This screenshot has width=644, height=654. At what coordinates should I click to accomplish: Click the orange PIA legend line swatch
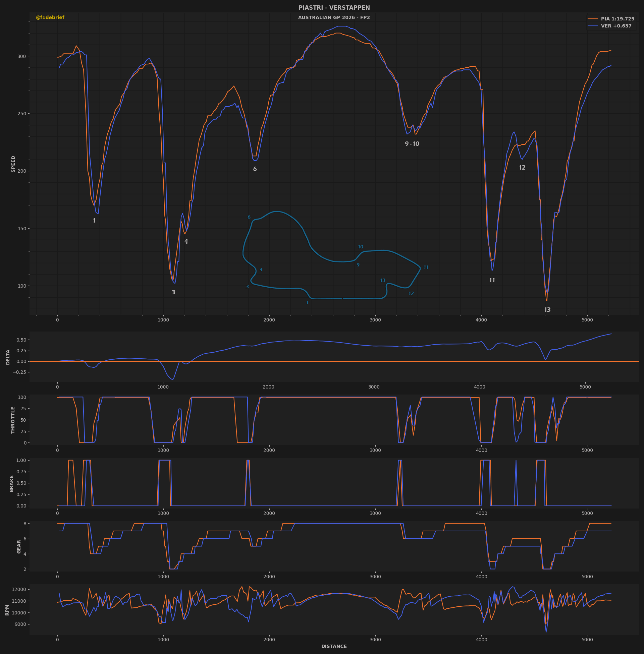[x=593, y=19]
